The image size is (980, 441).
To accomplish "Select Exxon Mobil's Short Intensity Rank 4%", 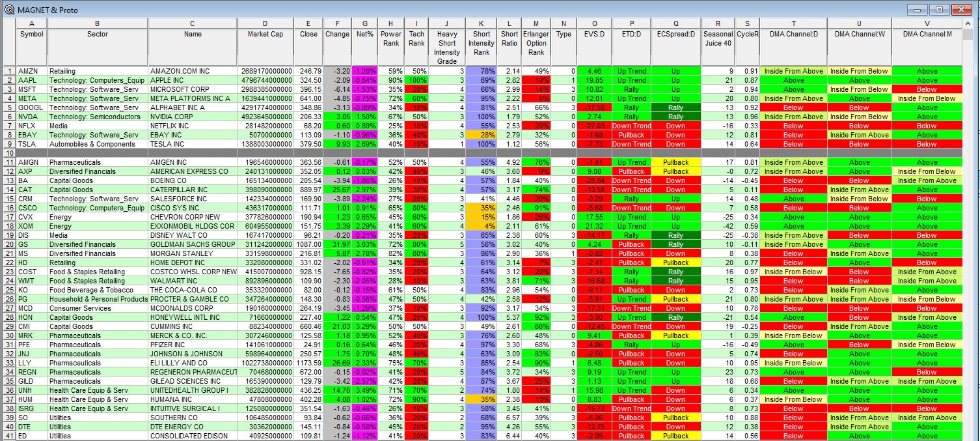I will pos(482,226).
